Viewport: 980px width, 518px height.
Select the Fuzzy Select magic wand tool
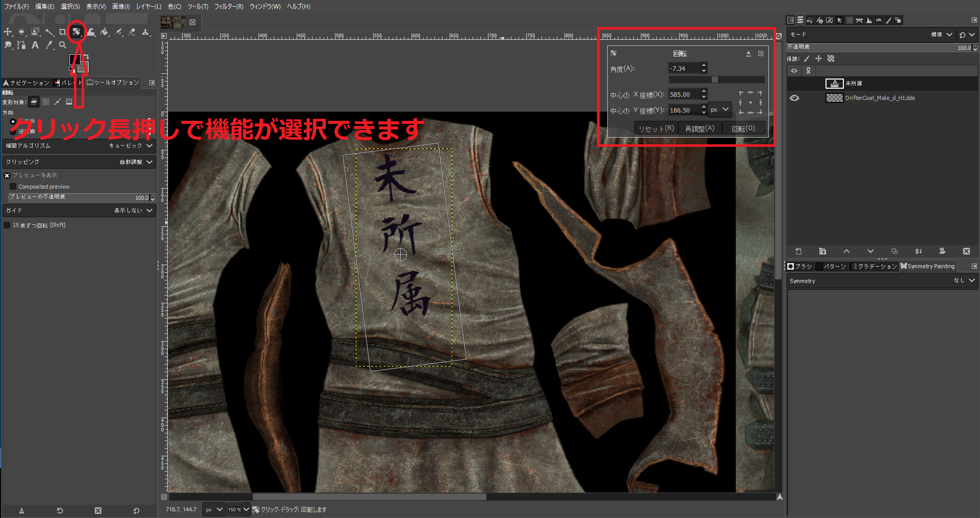(49, 32)
